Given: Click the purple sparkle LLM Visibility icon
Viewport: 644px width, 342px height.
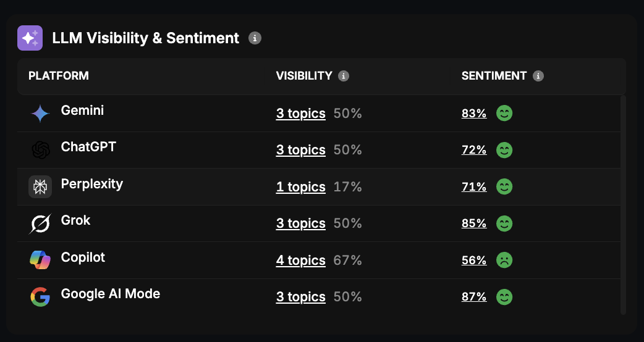Looking at the screenshot, I should 30,38.
